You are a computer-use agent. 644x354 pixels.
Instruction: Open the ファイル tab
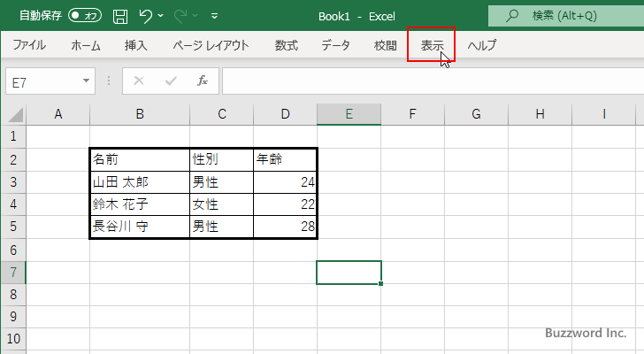point(29,45)
